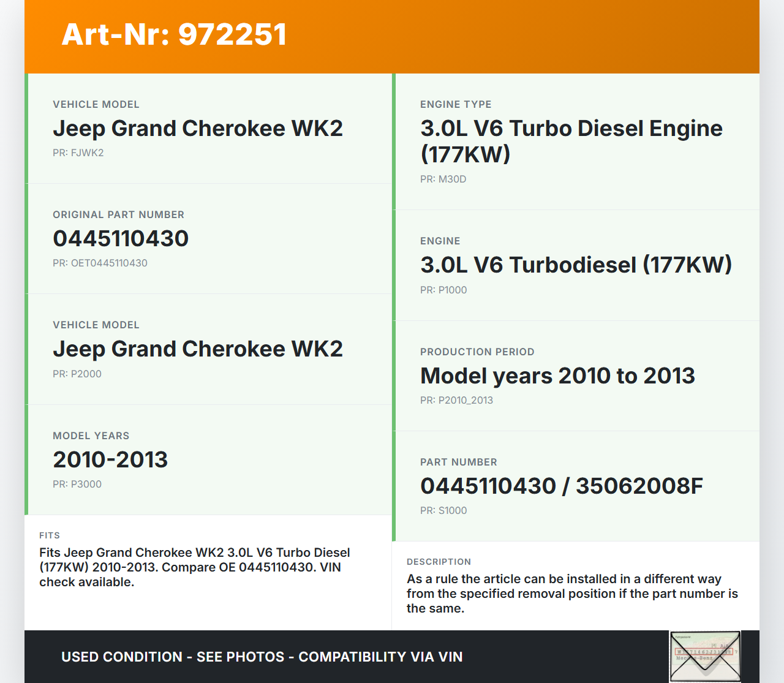Select the vehicle model above PR: P2000

197,349
